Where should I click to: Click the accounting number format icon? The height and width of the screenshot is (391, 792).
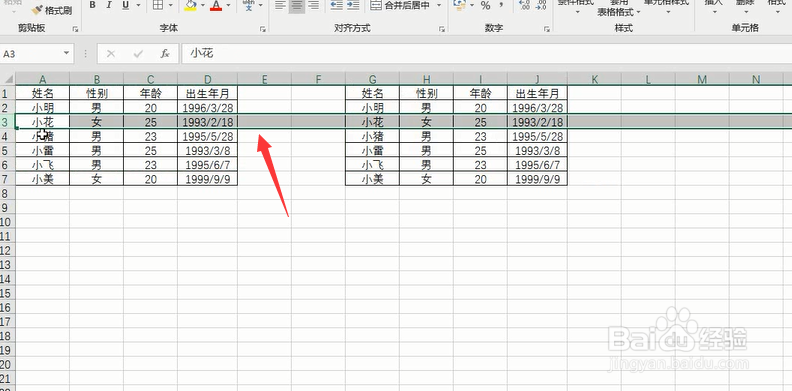pos(459,5)
